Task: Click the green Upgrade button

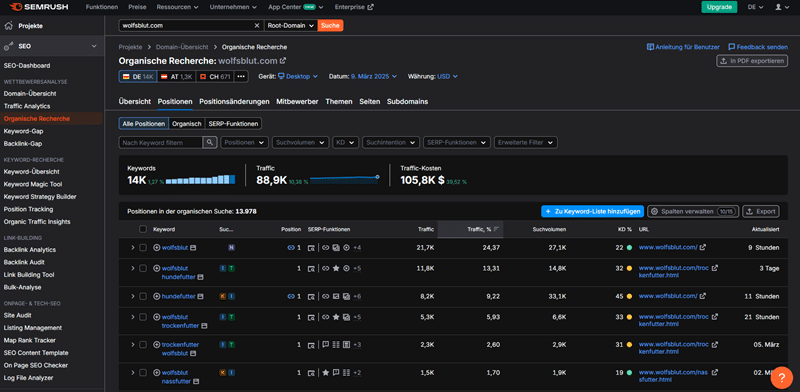Action: click(719, 7)
